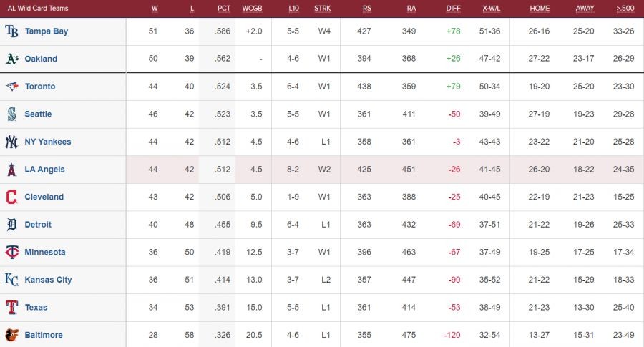Click the AL Wild Card Teams header
This screenshot has height=347, width=644.
tap(38, 9)
